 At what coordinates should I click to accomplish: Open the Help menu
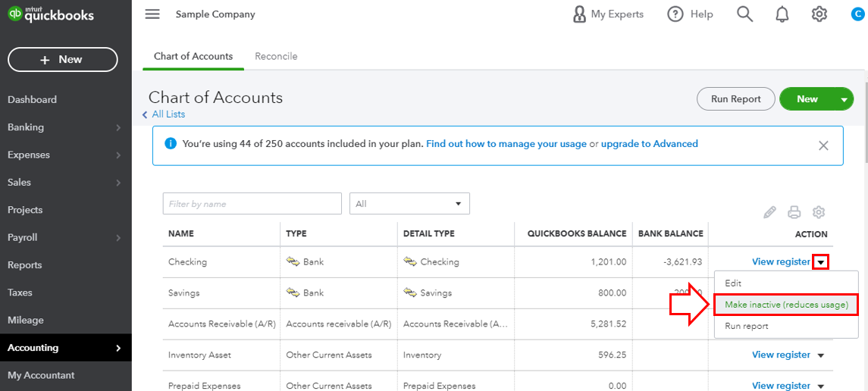pyautogui.click(x=690, y=14)
